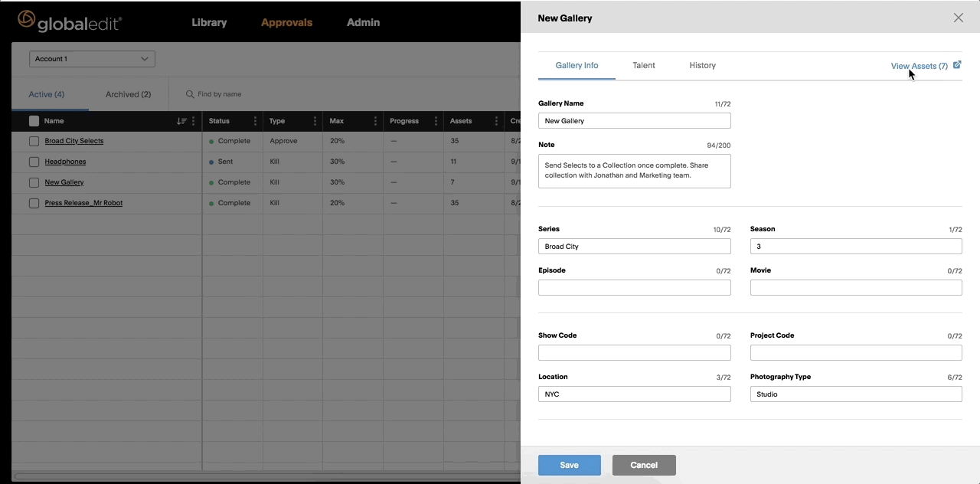Click the Find by name search field

220,94
